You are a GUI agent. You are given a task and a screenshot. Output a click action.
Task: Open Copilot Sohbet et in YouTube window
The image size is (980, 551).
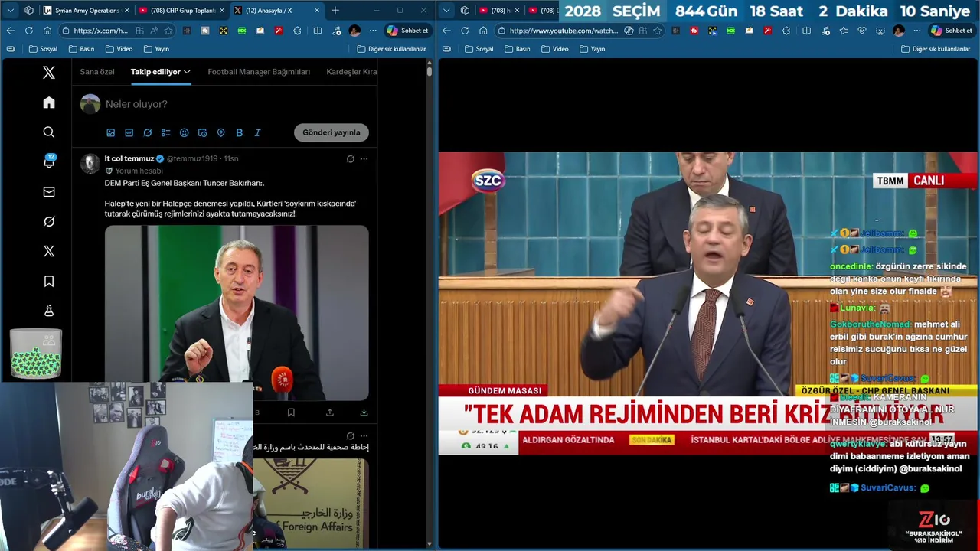coord(952,31)
